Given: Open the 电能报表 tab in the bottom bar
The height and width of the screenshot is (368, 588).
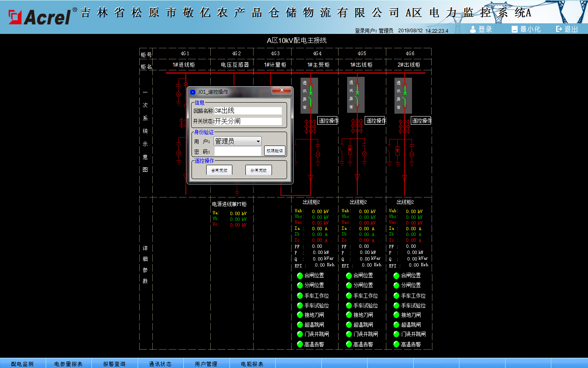Looking at the screenshot, I should (x=252, y=364).
